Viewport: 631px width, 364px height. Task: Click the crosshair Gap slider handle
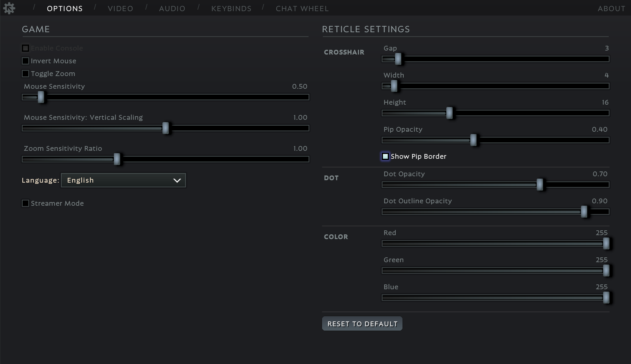(398, 59)
